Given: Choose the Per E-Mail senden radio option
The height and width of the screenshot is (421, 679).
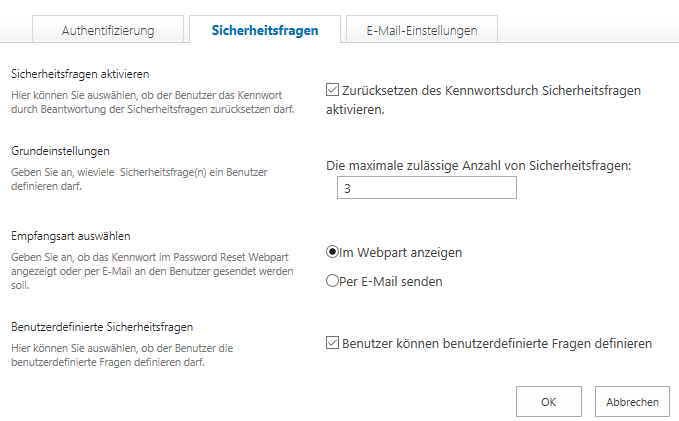Looking at the screenshot, I should pyautogui.click(x=332, y=281).
